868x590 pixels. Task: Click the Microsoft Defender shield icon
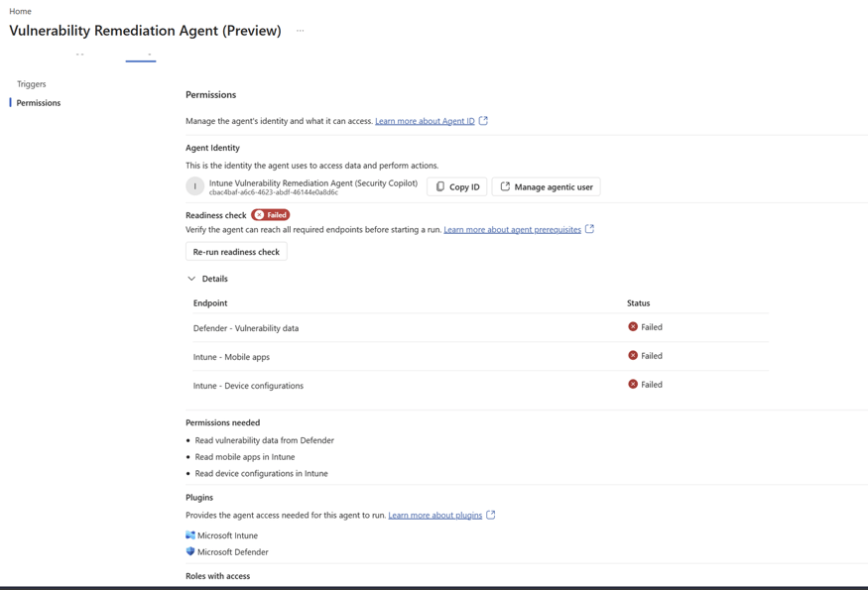click(190, 551)
